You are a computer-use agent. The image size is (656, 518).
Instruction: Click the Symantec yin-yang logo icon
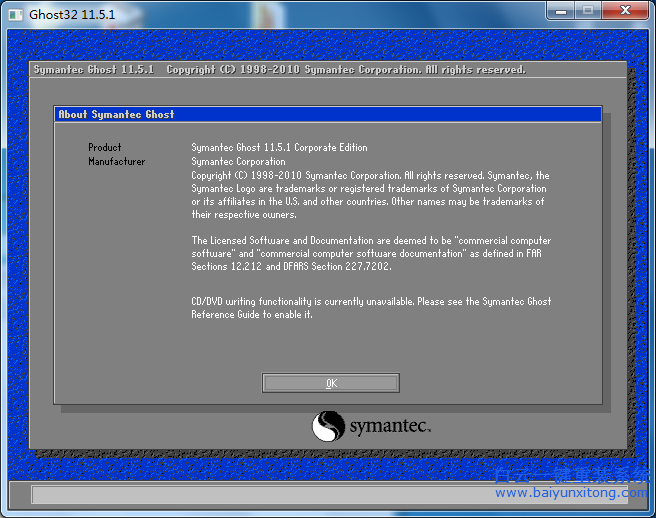[x=328, y=427]
